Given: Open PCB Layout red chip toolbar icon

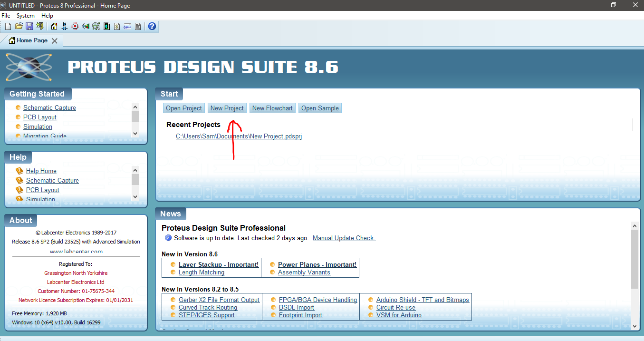Looking at the screenshot, I should 75,26.
